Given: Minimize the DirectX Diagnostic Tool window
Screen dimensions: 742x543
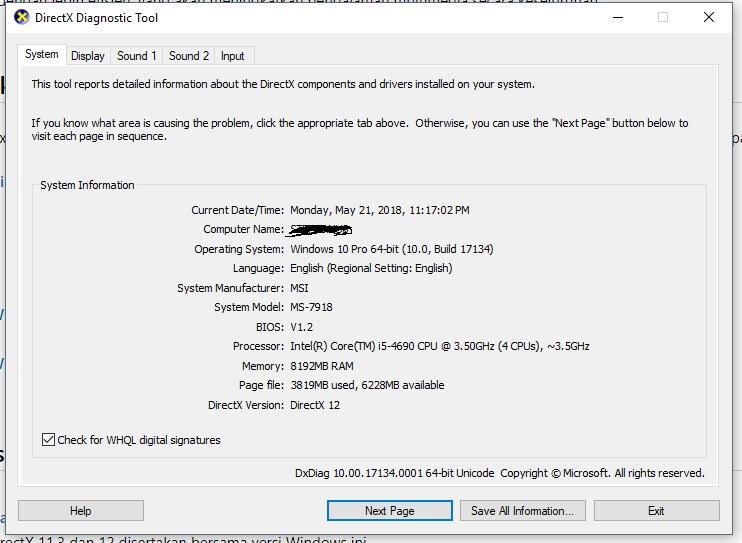Looking at the screenshot, I should tap(618, 18).
